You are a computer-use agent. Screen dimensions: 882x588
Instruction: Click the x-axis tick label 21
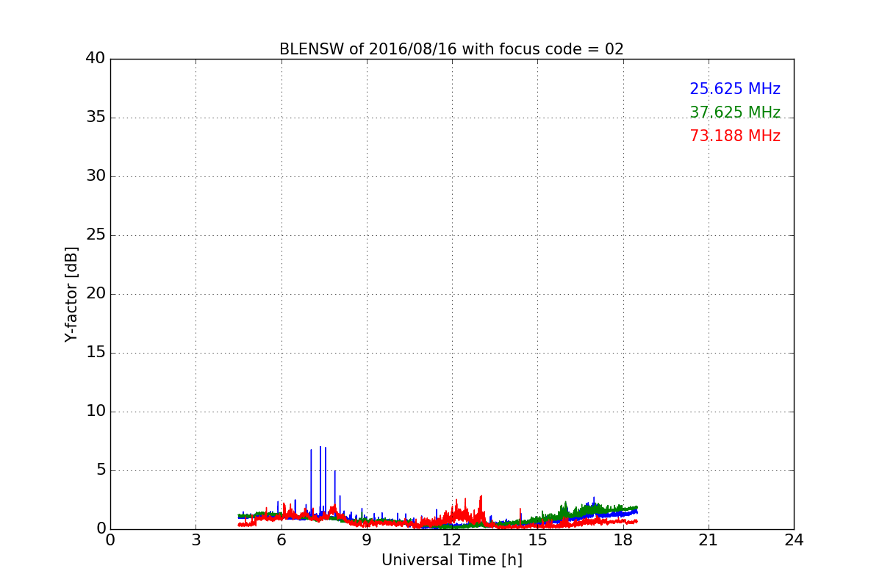709,540
